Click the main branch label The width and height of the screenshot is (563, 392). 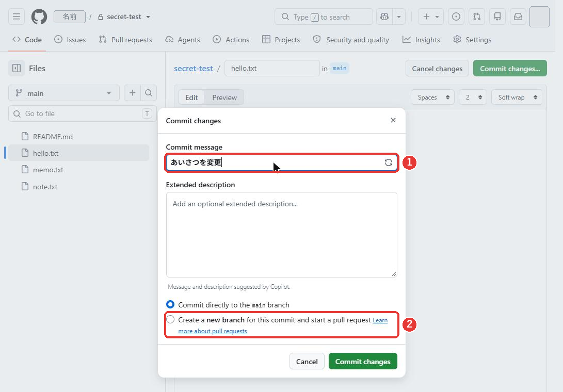(340, 68)
